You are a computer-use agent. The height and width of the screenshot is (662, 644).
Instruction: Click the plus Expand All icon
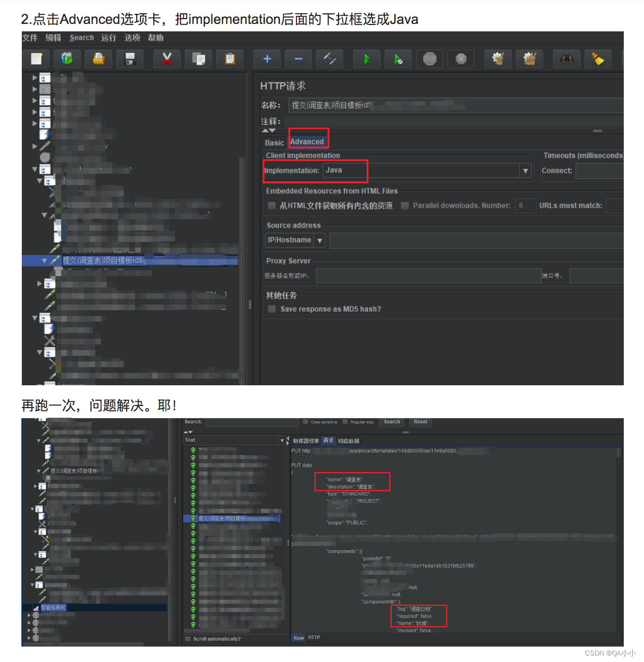click(x=267, y=59)
